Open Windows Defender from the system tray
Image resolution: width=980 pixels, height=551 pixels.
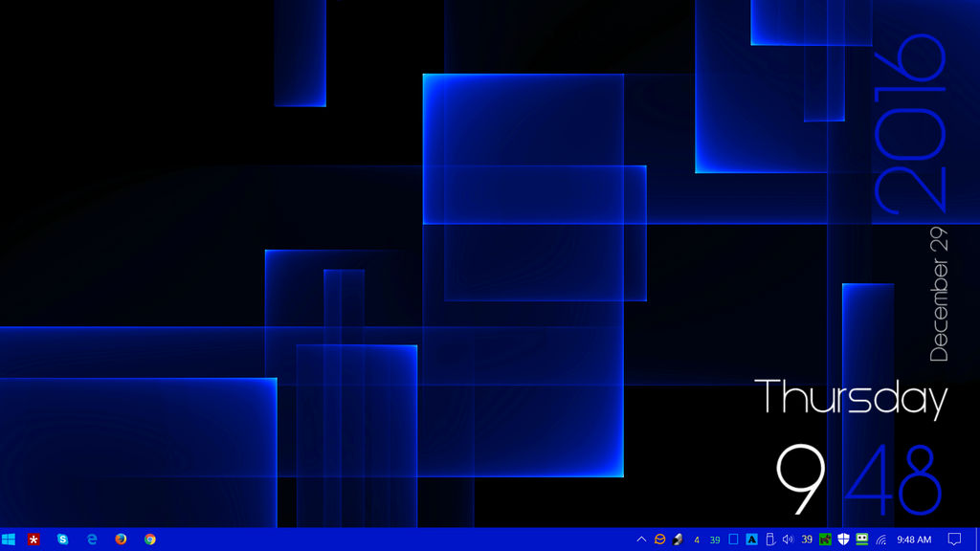point(842,539)
